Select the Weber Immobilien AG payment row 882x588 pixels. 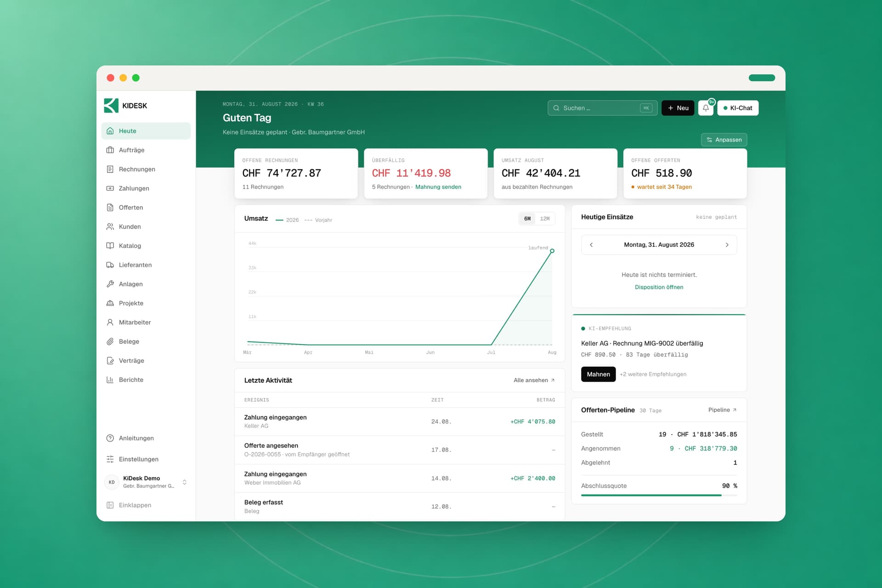click(x=400, y=478)
